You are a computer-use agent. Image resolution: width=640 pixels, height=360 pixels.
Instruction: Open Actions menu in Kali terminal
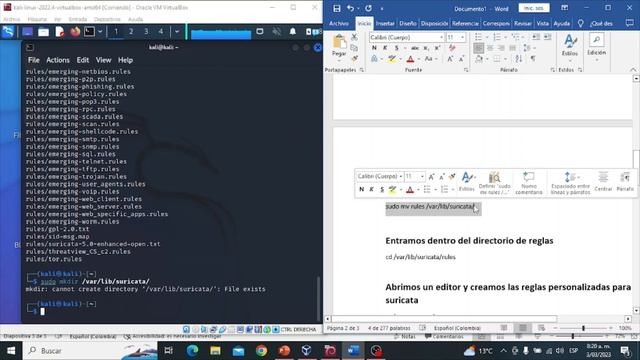point(58,60)
